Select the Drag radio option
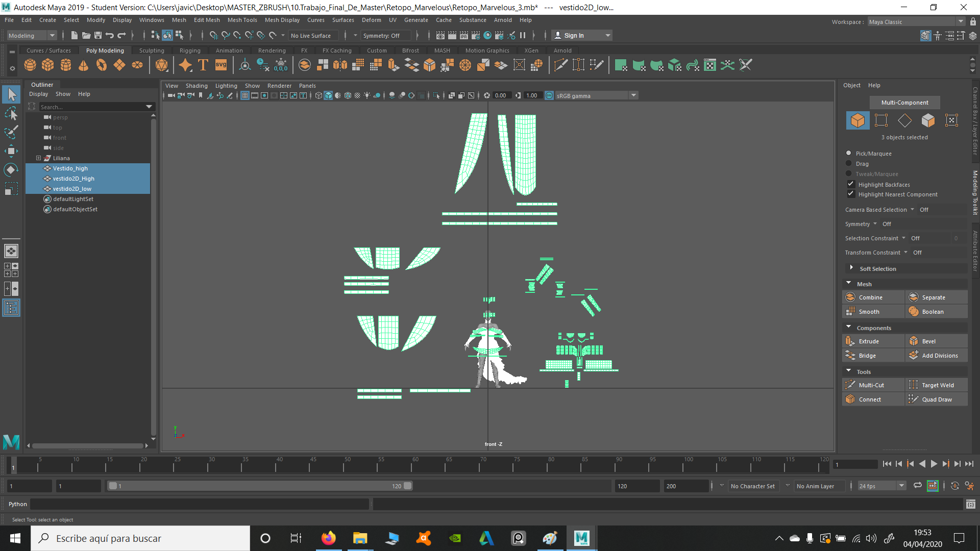This screenshot has height=551, width=980. [x=849, y=164]
